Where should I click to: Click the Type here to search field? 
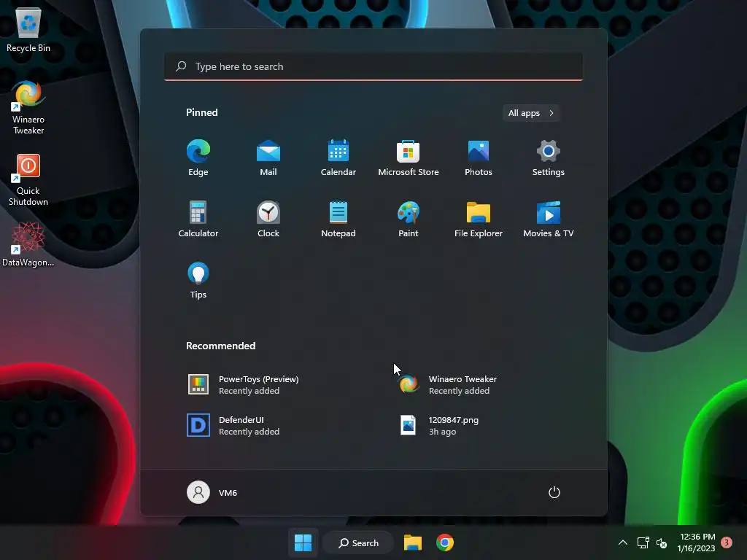(x=373, y=66)
